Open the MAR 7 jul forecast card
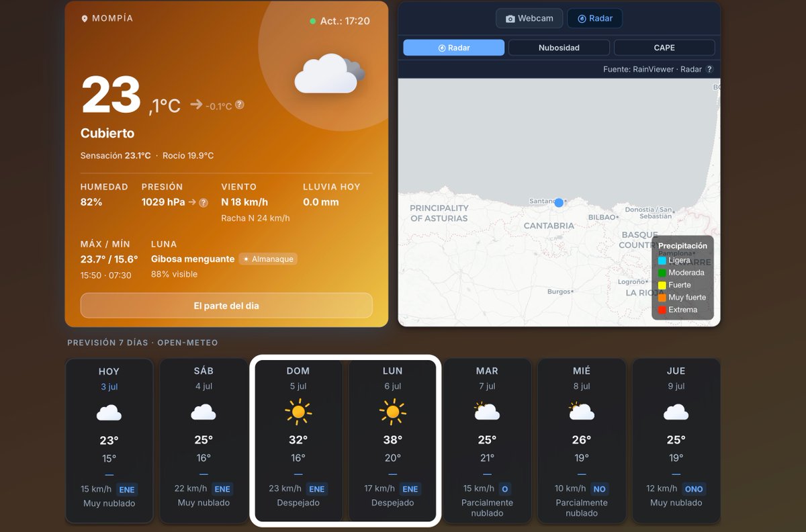806x532 pixels. (487, 441)
